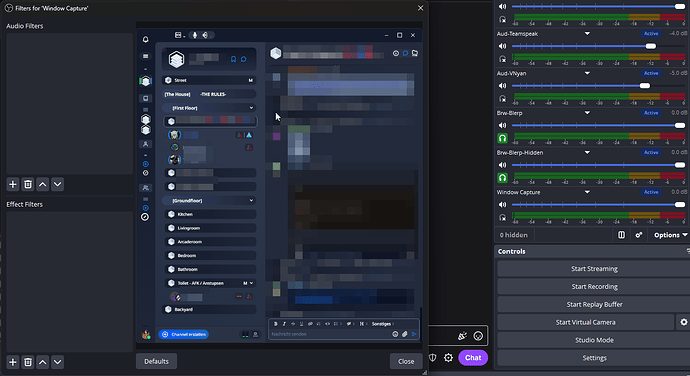Move the effect filter up
The width and height of the screenshot is (690, 376).
click(43, 362)
